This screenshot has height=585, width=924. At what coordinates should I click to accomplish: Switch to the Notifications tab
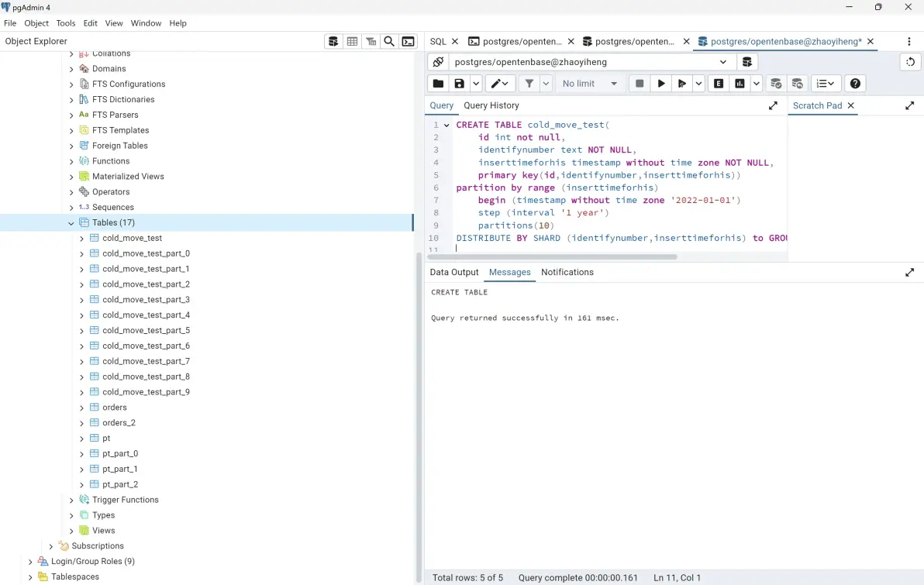pyautogui.click(x=567, y=272)
